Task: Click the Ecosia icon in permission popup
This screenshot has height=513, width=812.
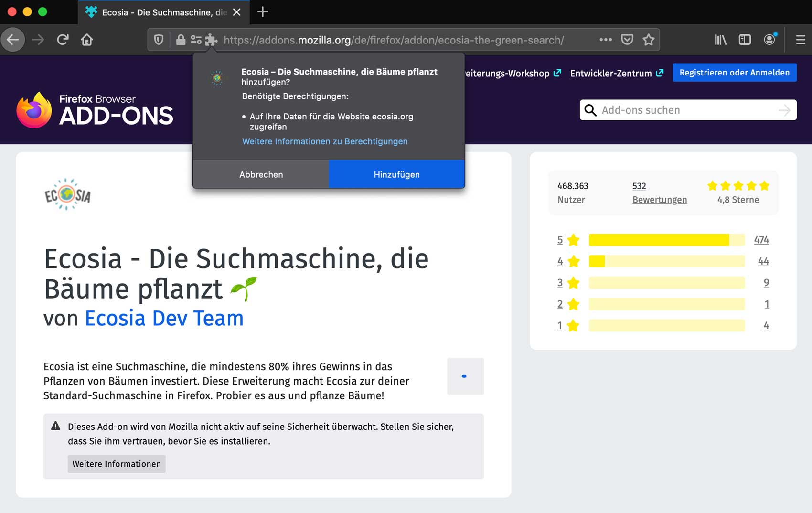Action: (x=217, y=77)
